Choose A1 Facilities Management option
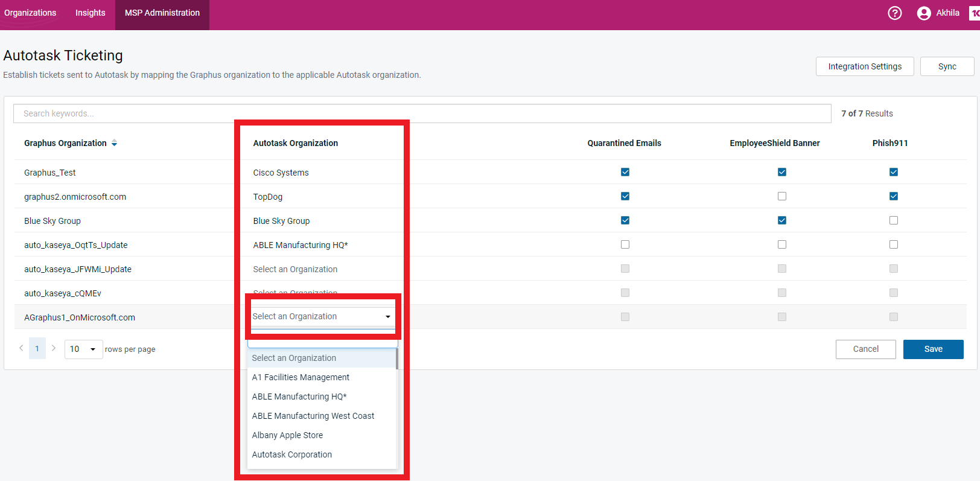Image resolution: width=980 pixels, height=481 pixels. pos(322,377)
